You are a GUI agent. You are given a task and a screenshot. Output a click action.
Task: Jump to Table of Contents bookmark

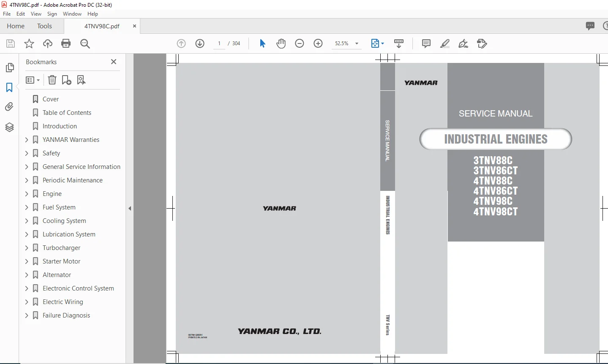67,113
